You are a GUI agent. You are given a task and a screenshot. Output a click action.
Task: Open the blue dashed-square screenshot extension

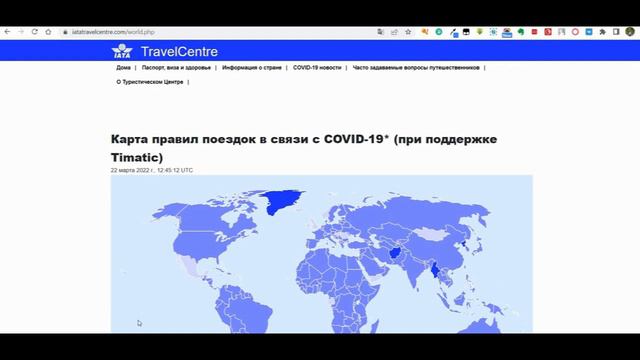493,32
